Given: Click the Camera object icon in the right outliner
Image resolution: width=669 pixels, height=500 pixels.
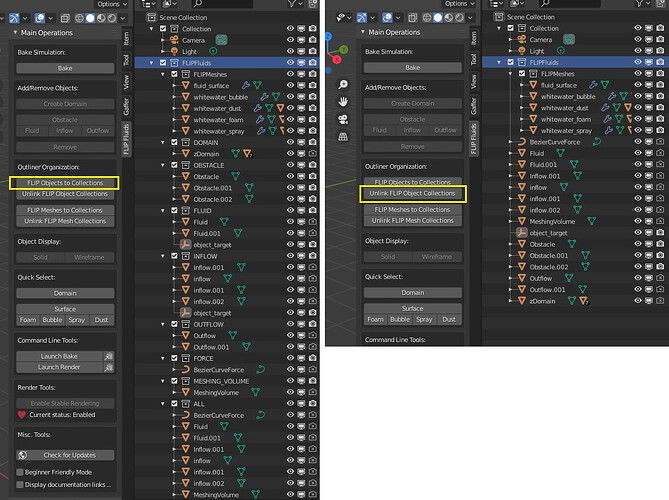Looking at the screenshot, I should click(x=521, y=39).
